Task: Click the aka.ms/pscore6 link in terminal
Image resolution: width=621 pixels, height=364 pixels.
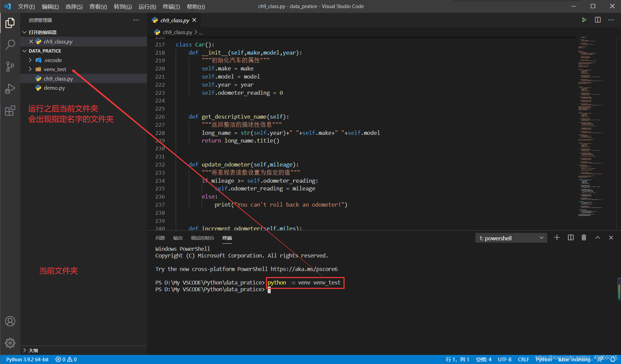Action: 304,269
